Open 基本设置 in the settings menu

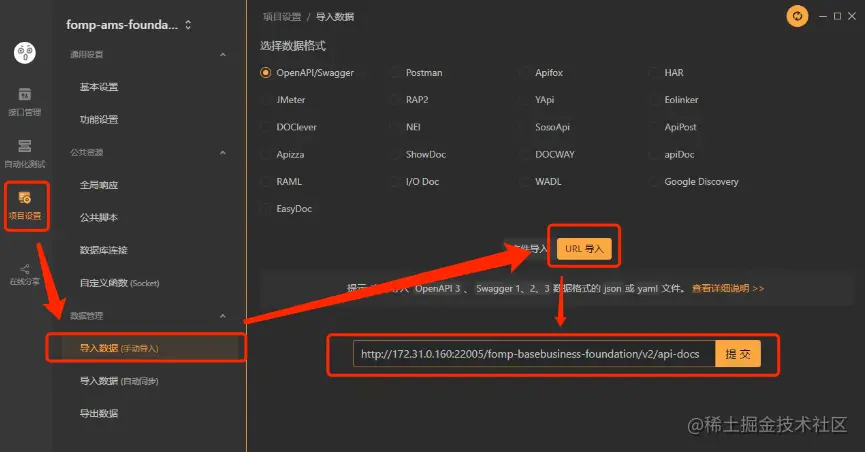click(x=99, y=87)
